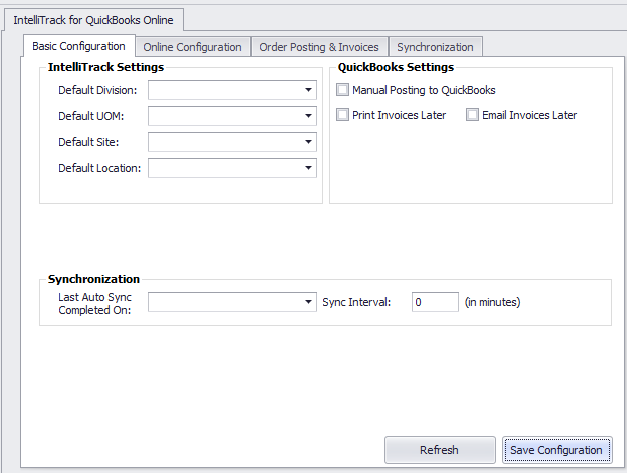Click the Sync Interval minutes field
The height and width of the screenshot is (473, 627).
click(x=435, y=302)
